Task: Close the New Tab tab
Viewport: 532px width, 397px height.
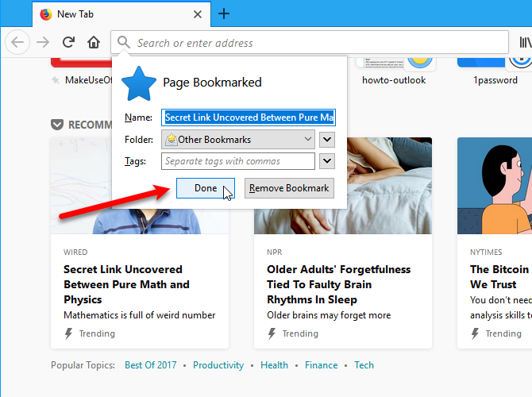Action: (198, 14)
